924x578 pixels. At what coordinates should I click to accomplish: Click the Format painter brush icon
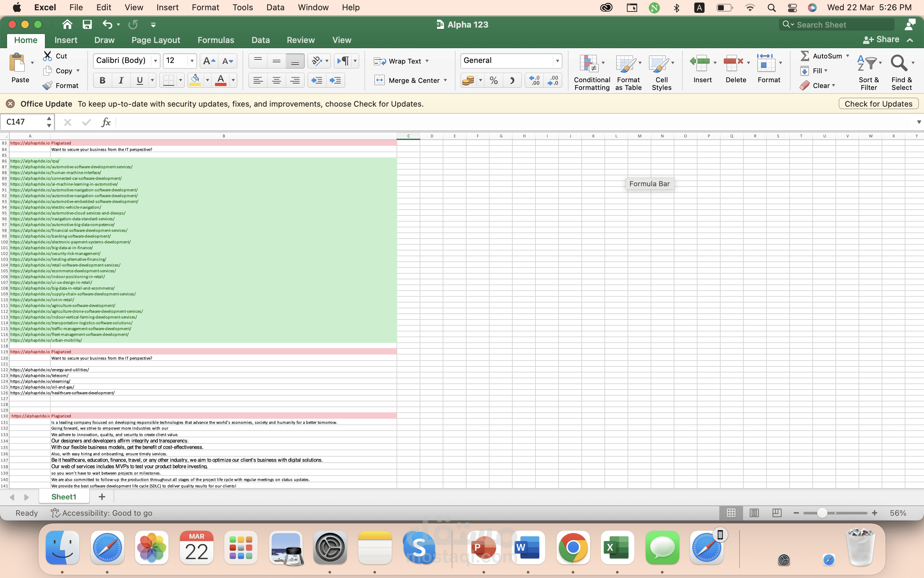click(x=48, y=85)
